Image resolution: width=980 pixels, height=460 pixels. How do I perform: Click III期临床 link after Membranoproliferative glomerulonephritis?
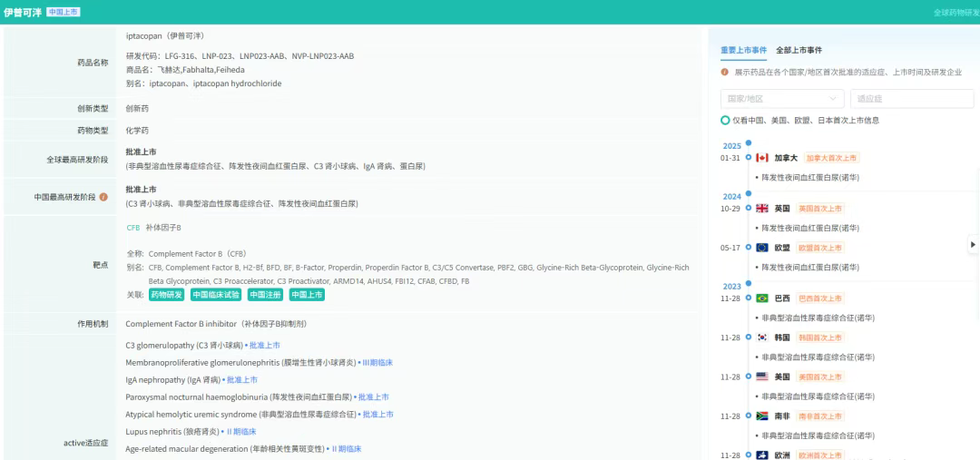point(377,363)
